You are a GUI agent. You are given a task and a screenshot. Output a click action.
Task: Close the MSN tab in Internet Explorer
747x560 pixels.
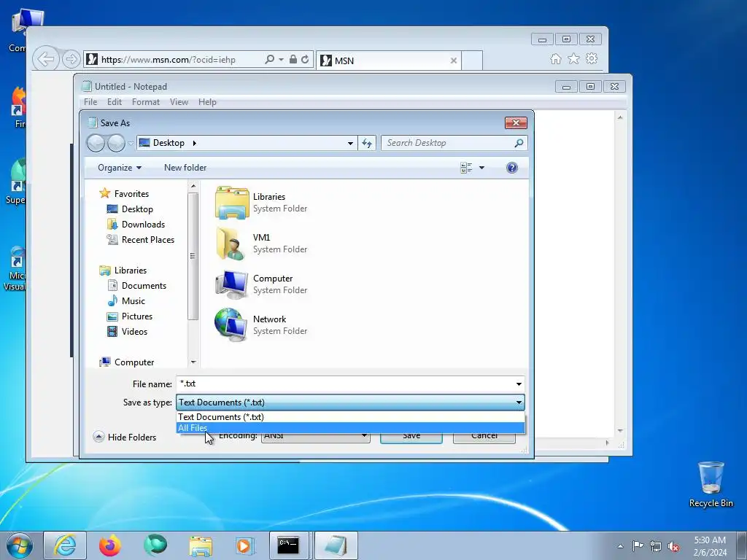tap(454, 61)
